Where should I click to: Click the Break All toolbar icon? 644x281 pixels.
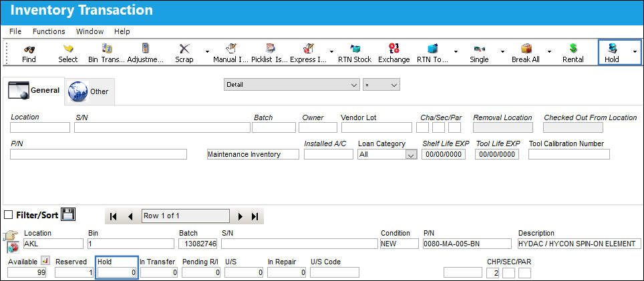tap(526, 49)
